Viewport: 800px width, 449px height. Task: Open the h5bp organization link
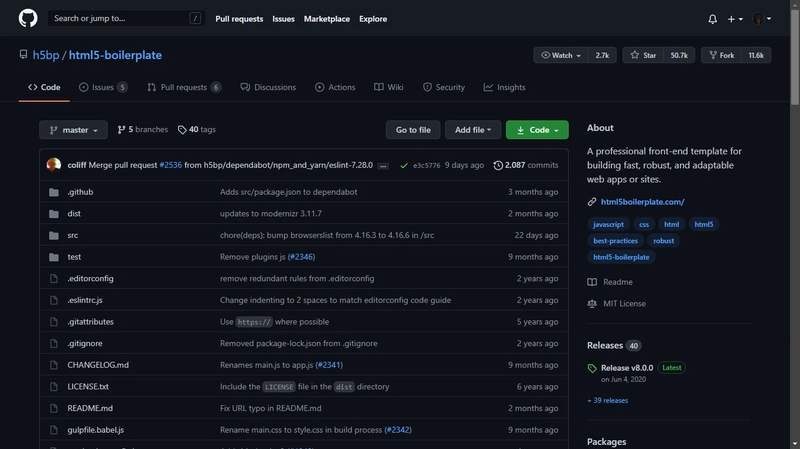46,55
